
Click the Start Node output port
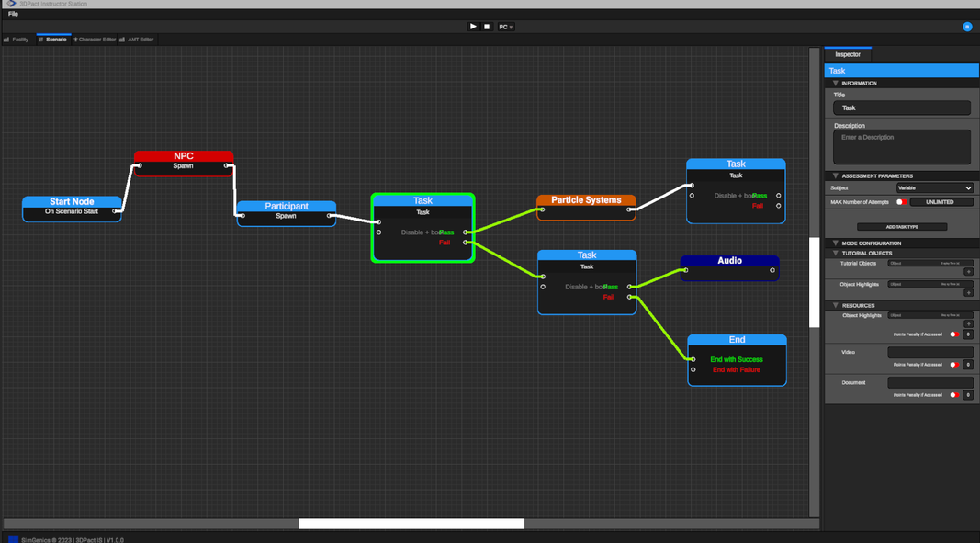click(x=116, y=211)
